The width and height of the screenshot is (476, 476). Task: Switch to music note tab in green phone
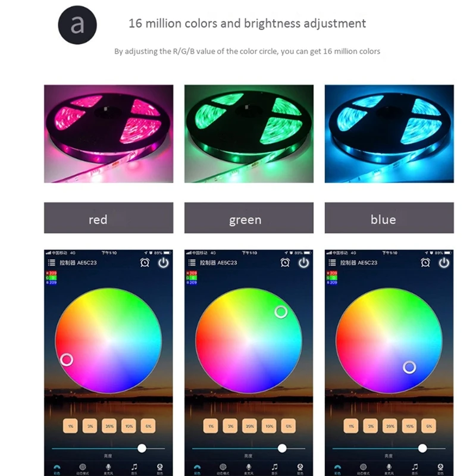274,469
